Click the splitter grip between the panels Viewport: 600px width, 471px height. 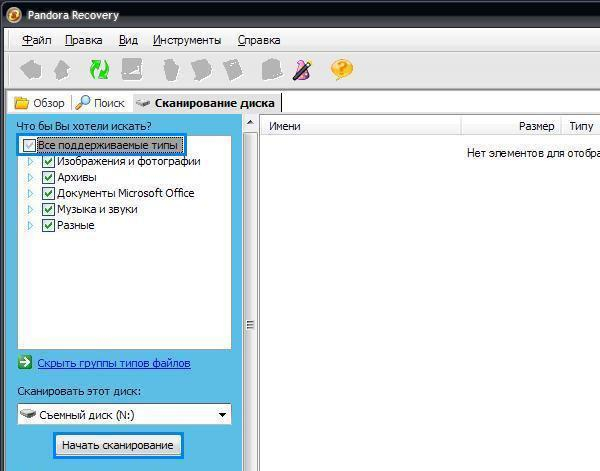tap(250, 325)
